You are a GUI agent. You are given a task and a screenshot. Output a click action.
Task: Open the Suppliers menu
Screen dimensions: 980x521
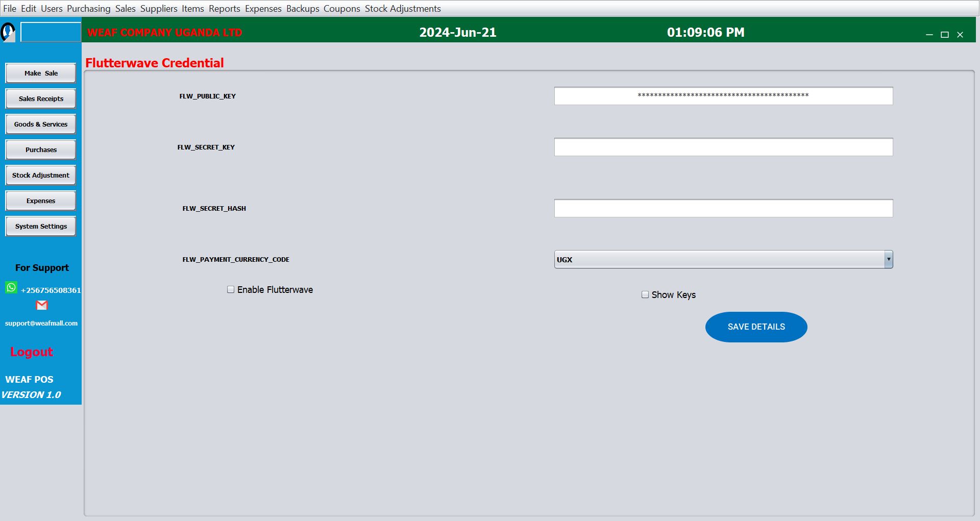point(159,9)
